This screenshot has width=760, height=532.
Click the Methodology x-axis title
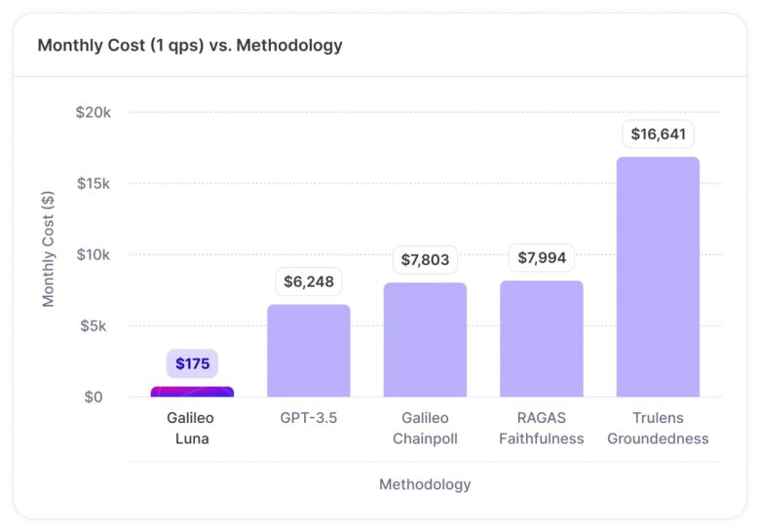click(x=425, y=484)
